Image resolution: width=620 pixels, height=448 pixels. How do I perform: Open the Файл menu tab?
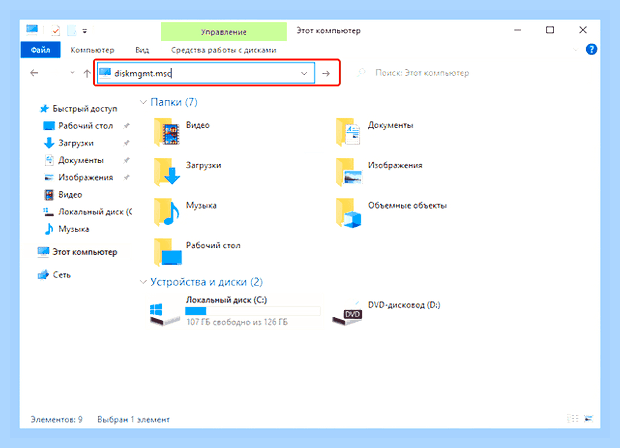40,50
